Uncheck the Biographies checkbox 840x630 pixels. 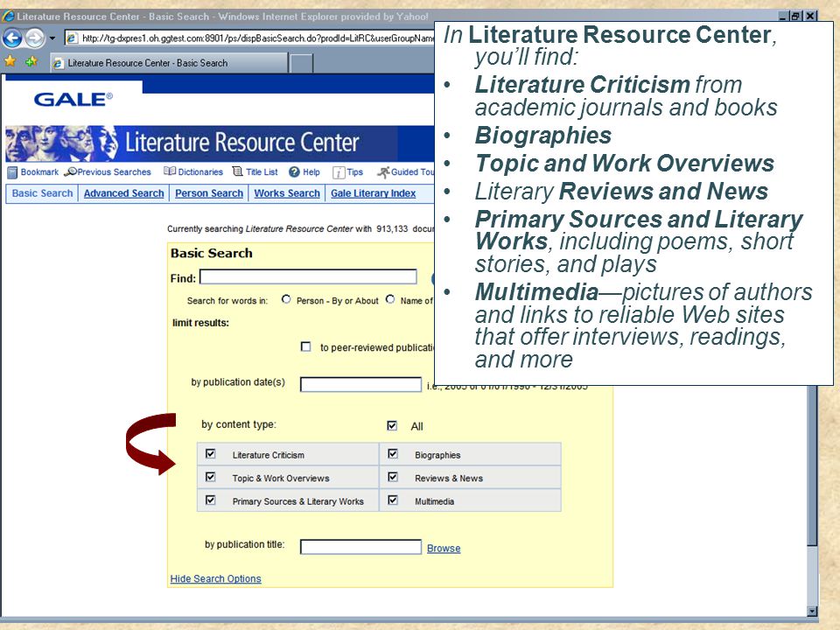(393, 454)
